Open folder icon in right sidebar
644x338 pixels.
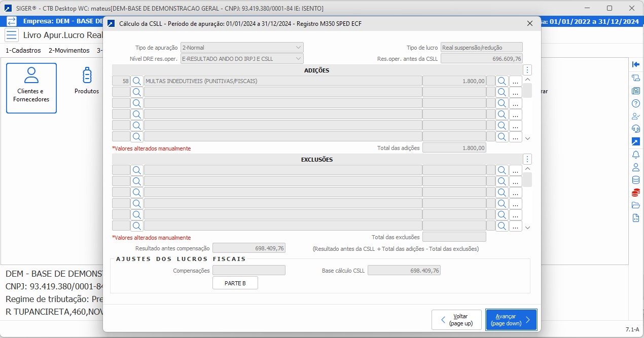636,205
